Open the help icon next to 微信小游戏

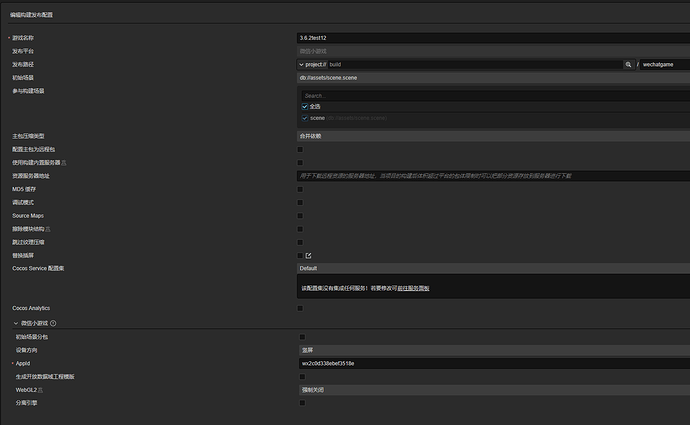[53, 323]
